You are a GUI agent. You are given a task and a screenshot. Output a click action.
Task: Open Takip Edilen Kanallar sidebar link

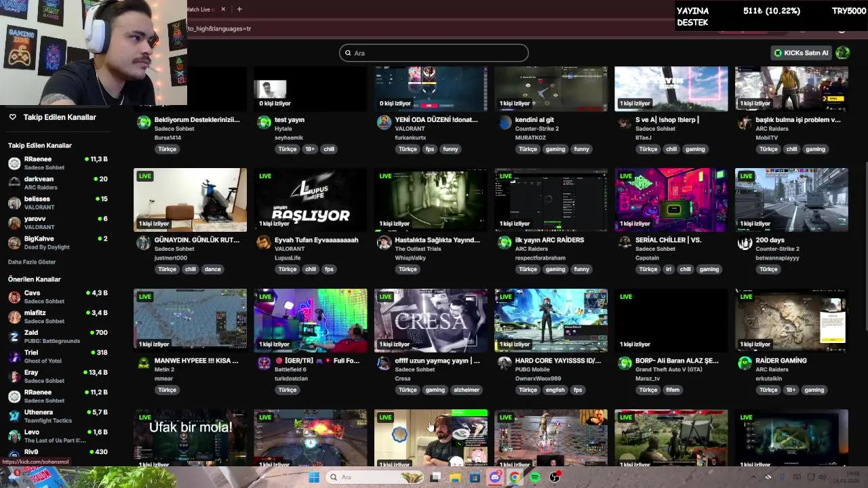point(60,117)
